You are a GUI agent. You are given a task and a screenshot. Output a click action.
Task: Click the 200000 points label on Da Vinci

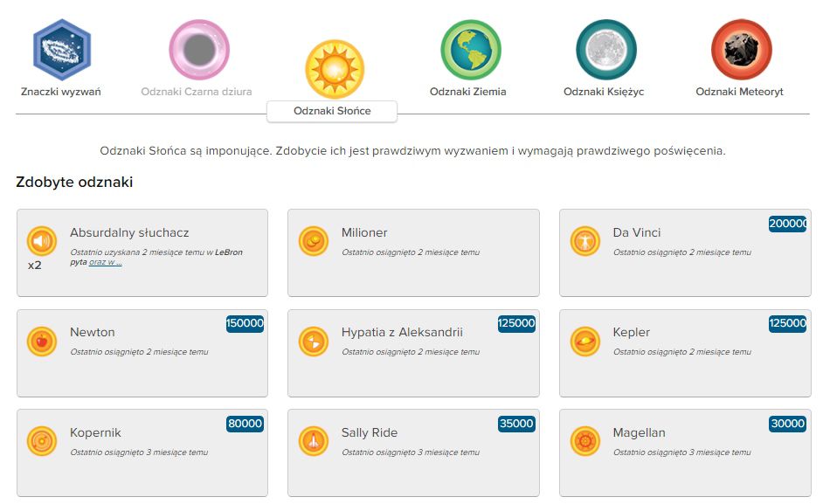789,224
